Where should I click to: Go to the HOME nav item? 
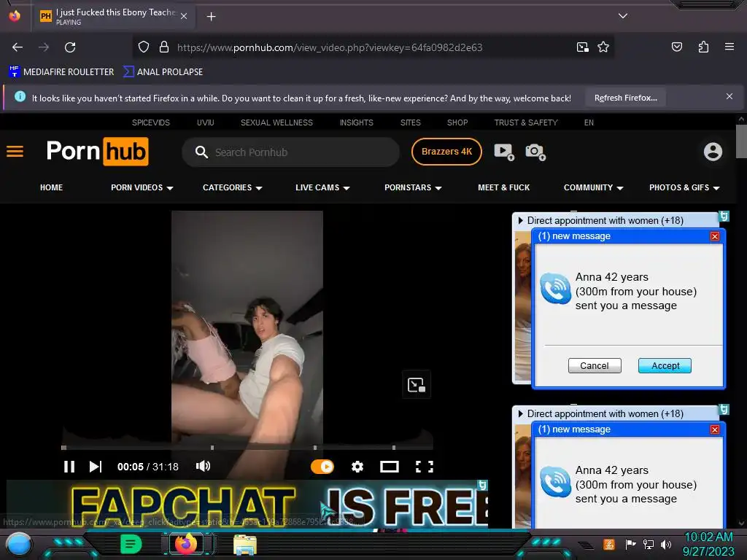[52, 187]
